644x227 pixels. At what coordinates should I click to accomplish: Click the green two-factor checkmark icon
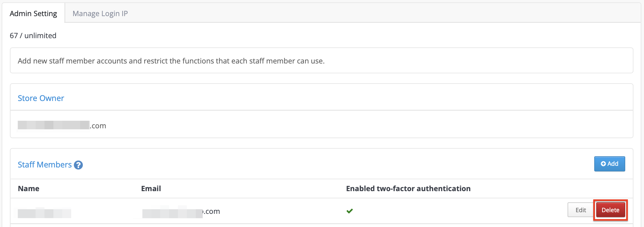tap(350, 211)
